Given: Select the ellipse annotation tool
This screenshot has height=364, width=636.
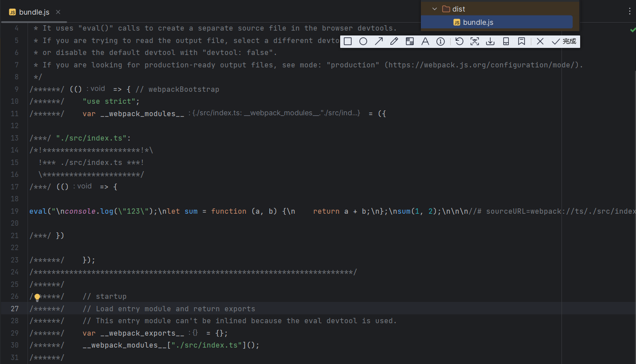Looking at the screenshot, I should click(x=363, y=41).
